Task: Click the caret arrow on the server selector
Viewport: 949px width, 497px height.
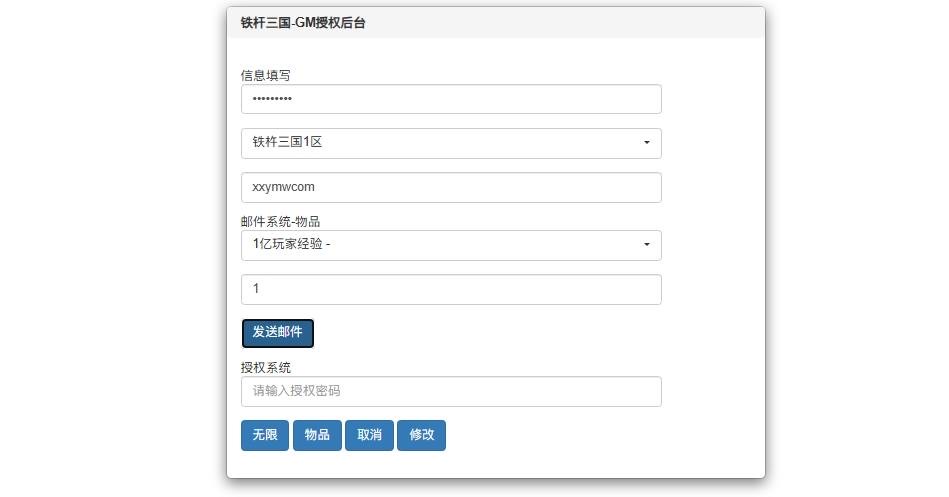Action: [646, 143]
